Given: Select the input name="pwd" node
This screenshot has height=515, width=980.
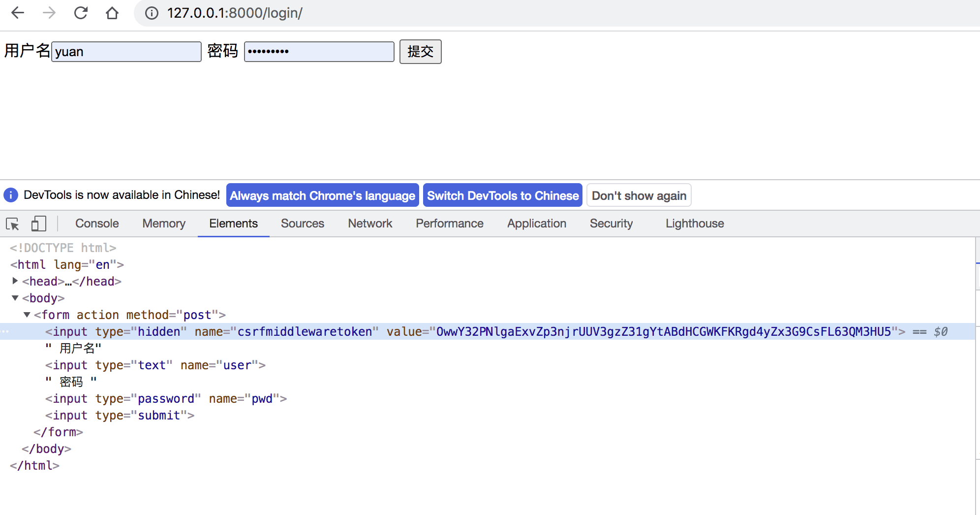Looking at the screenshot, I should (166, 398).
